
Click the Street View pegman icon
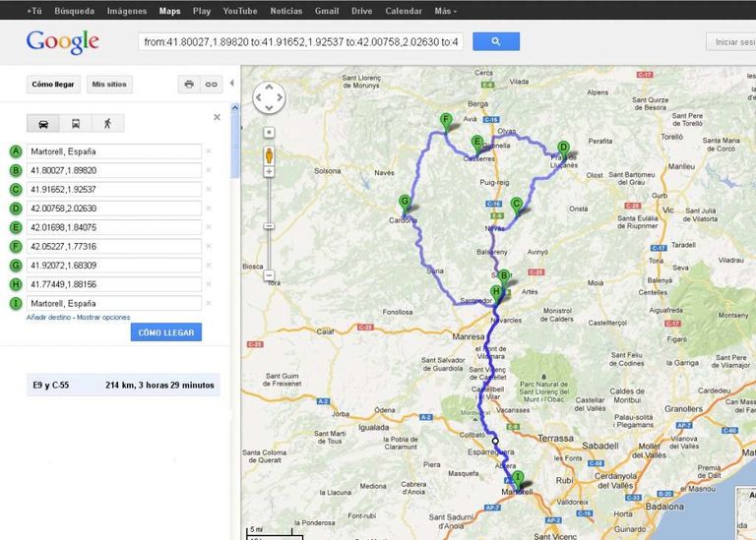click(x=269, y=154)
